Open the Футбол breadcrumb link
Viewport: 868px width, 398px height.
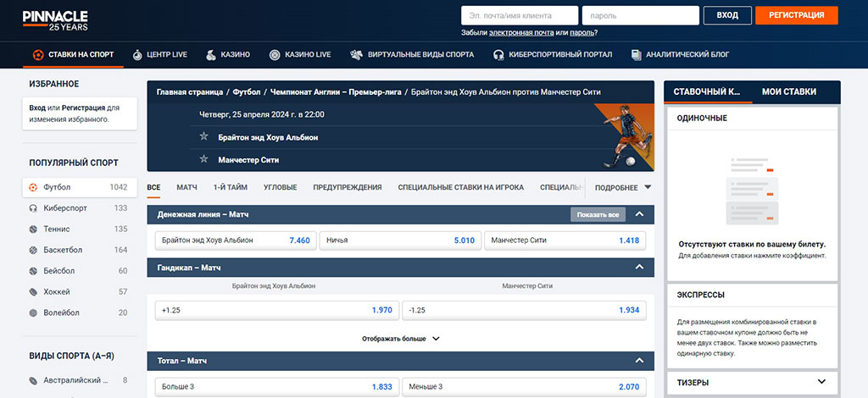pos(247,91)
